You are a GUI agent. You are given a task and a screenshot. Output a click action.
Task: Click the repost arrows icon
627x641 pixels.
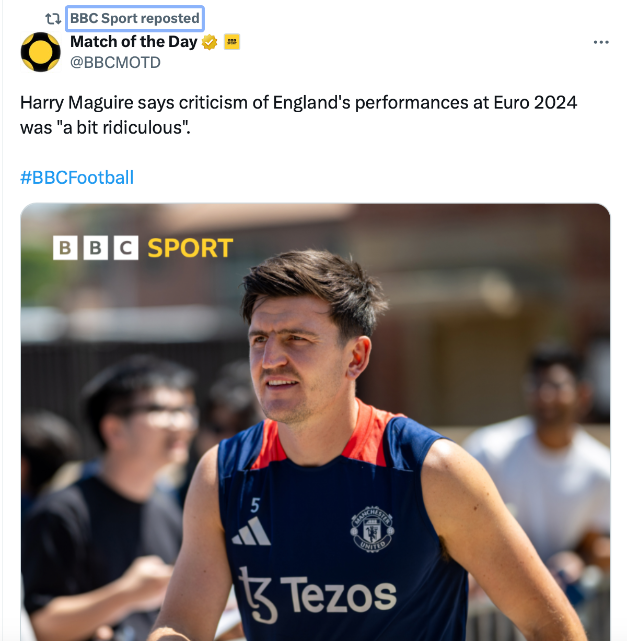tap(53, 18)
